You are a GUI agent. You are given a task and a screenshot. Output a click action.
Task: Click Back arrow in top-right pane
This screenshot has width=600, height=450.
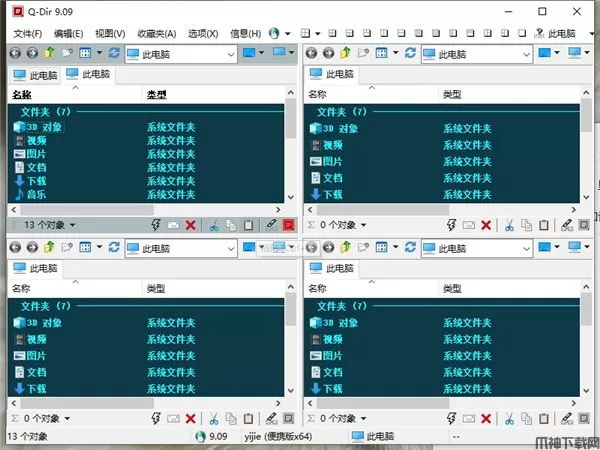point(311,53)
